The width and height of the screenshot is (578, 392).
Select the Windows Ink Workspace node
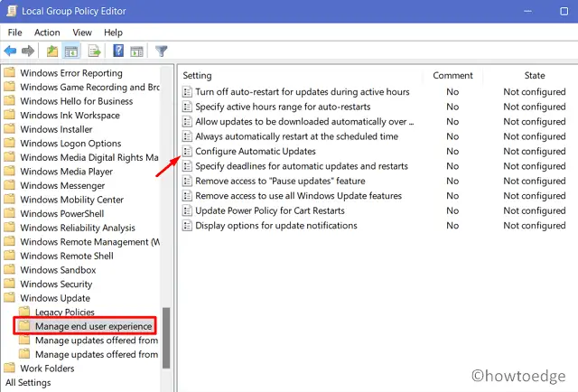(70, 115)
